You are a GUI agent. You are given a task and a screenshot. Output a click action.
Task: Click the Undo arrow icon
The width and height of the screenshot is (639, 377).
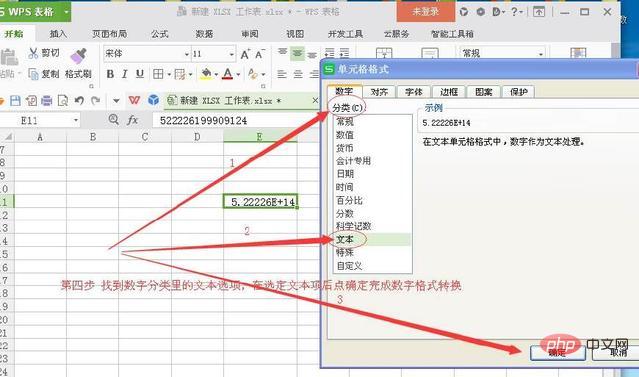point(79,100)
